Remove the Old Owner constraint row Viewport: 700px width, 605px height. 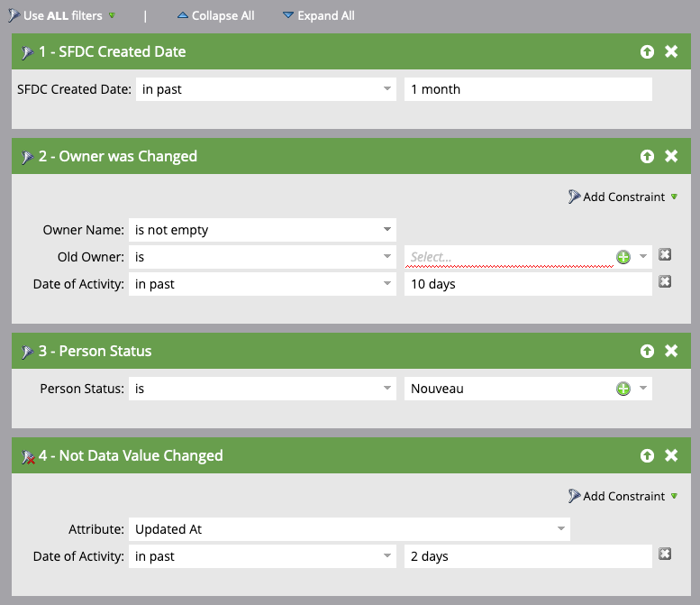(665, 255)
